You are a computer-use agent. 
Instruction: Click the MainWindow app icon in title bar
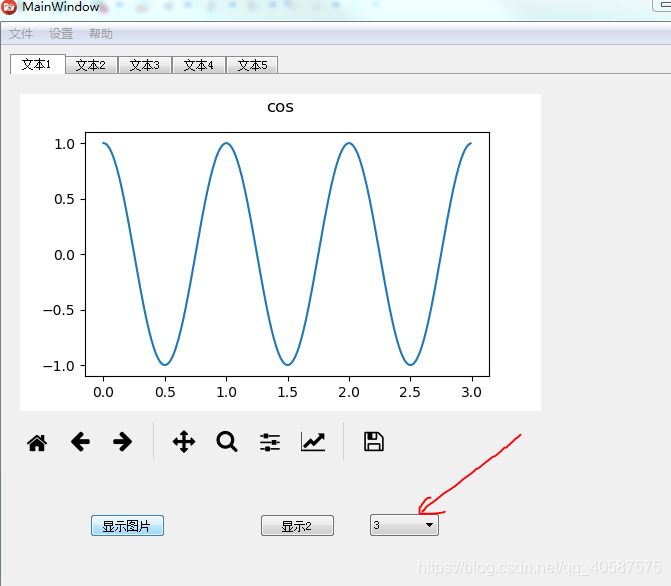click(9, 7)
